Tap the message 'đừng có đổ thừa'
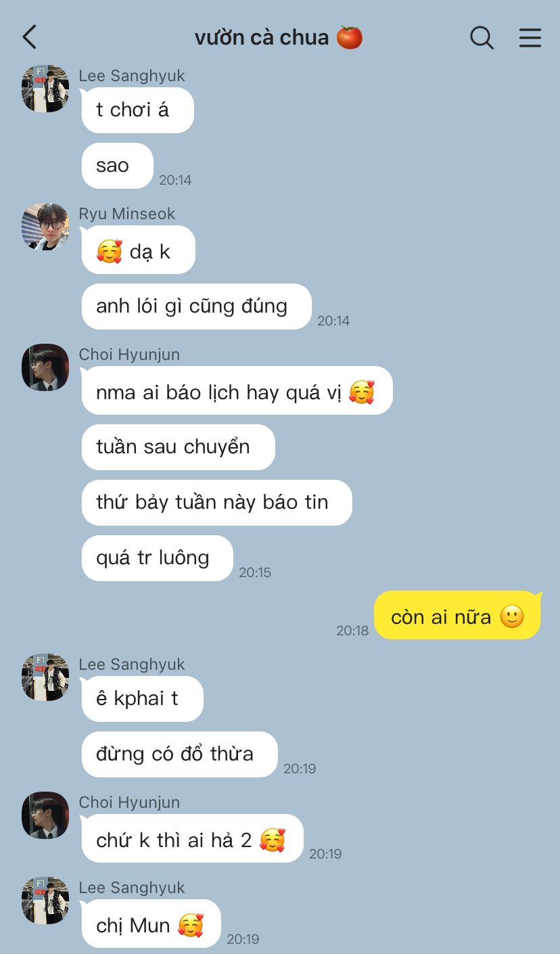Image resolution: width=560 pixels, height=954 pixels. click(179, 754)
